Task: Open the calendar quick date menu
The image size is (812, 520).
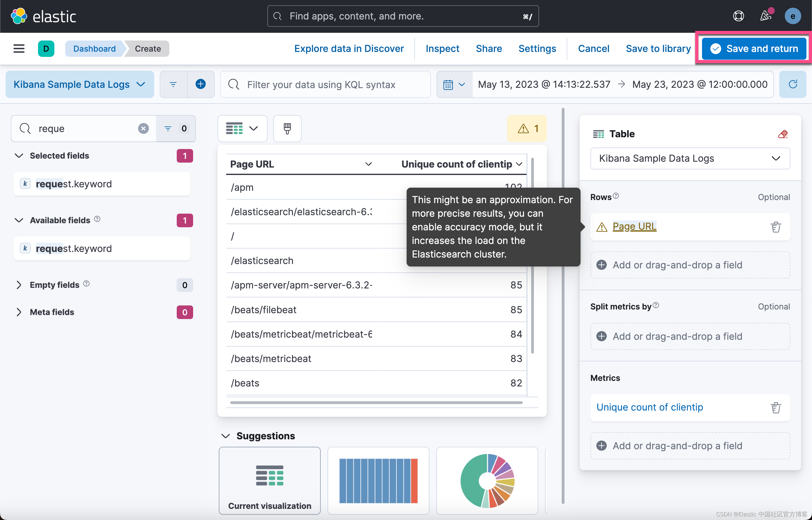Action: click(454, 84)
